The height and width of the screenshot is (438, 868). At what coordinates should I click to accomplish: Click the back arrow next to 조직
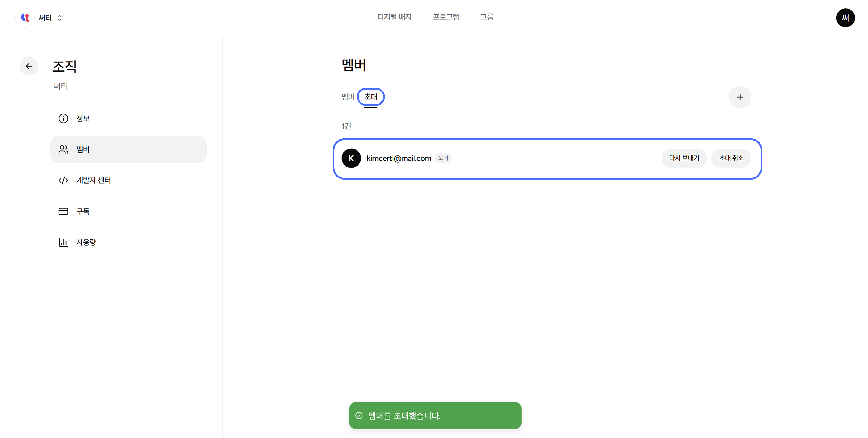point(29,66)
